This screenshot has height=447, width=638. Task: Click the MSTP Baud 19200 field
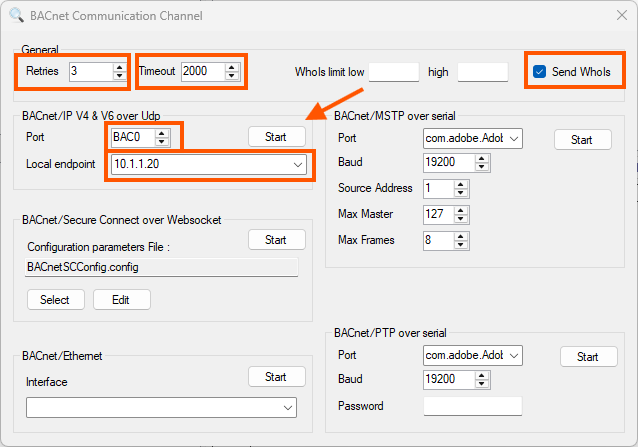point(449,163)
